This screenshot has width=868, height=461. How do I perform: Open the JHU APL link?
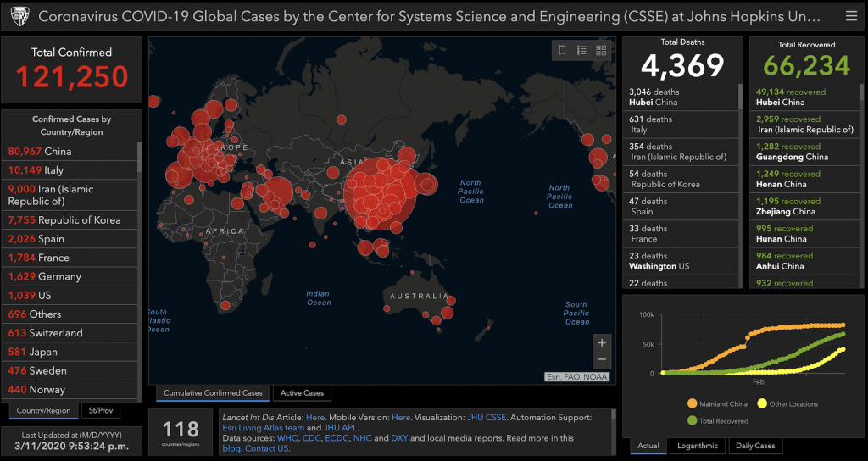pyautogui.click(x=341, y=428)
